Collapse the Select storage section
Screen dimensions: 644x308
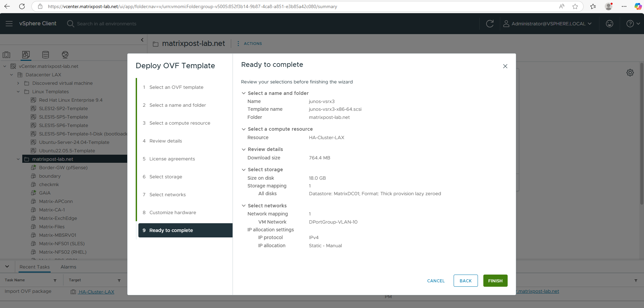[244, 170]
